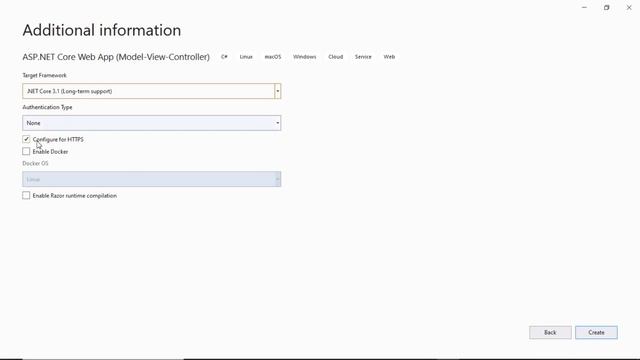Close the Additional information dialog
Image resolution: width=640 pixels, height=360 pixels.
(x=629, y=7)
